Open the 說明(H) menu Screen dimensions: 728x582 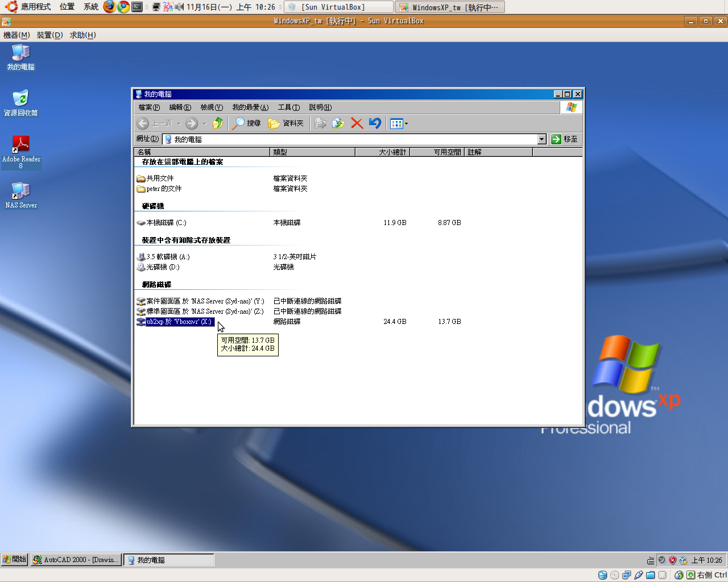click(320, 107)
